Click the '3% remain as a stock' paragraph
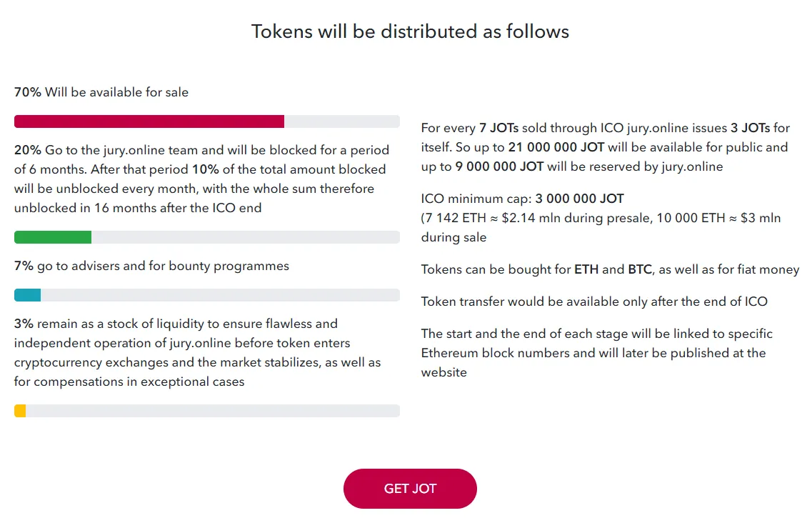Viewport: 812px width, 523px height. coord(197,352)
